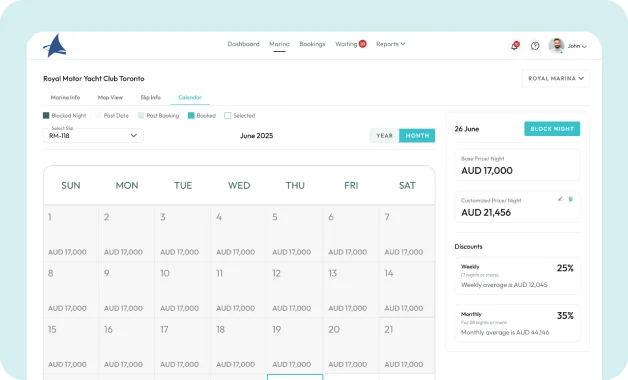Open the Bookings menu item
This screenshot has width=628, height=380.
[x=312, y=44]
